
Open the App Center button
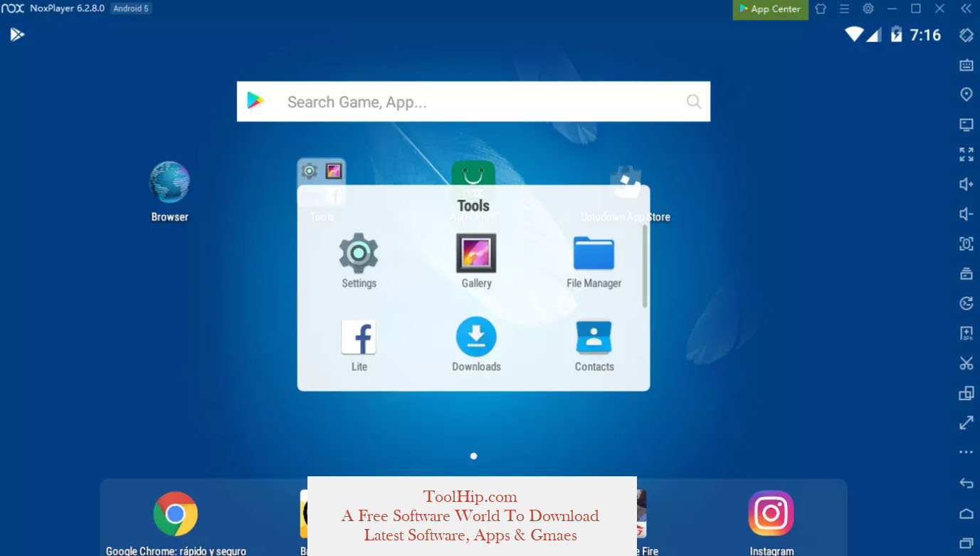click(x=771, y=9)
